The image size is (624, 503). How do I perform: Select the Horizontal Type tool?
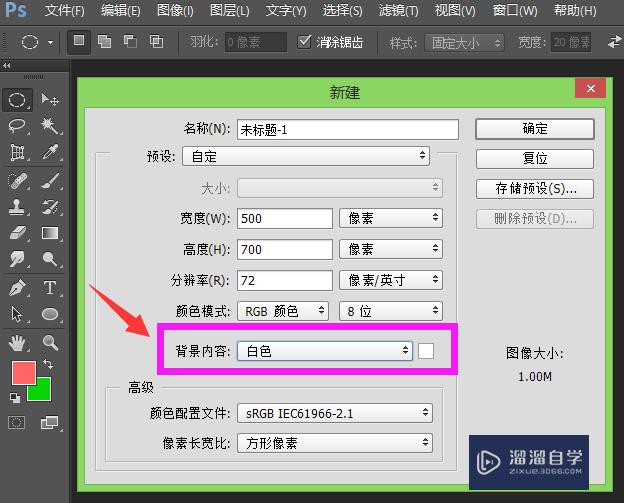click(x=50, y=288)
